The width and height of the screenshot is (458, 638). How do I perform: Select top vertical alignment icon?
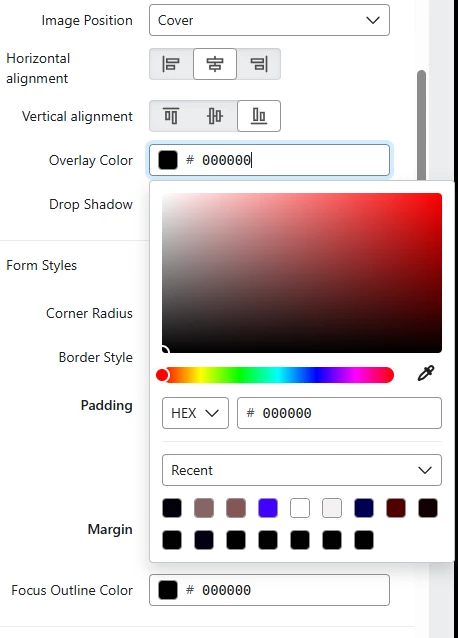click(171, 116)
